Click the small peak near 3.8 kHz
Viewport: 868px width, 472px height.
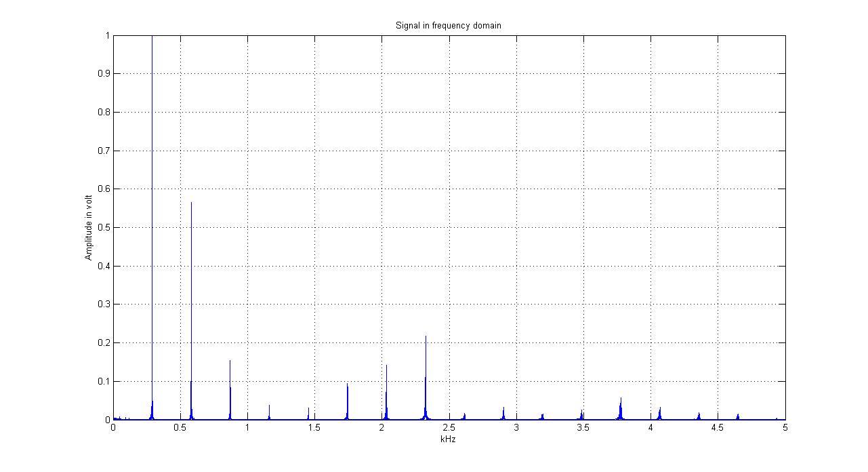coord(621,399)
